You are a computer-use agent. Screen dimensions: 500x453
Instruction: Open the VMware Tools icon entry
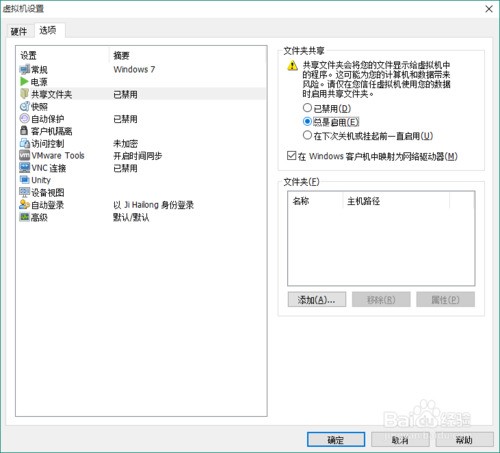[x=25, y=155]
